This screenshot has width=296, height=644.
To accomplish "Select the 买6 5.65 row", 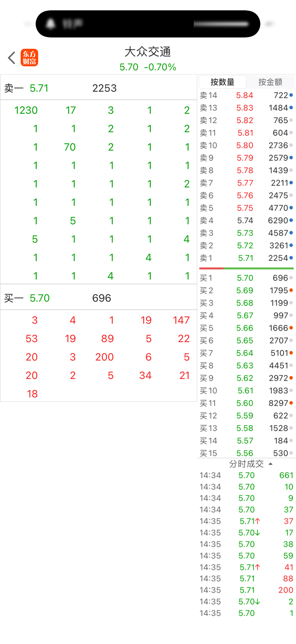I will pyautogui.click(x=246, y=341).
